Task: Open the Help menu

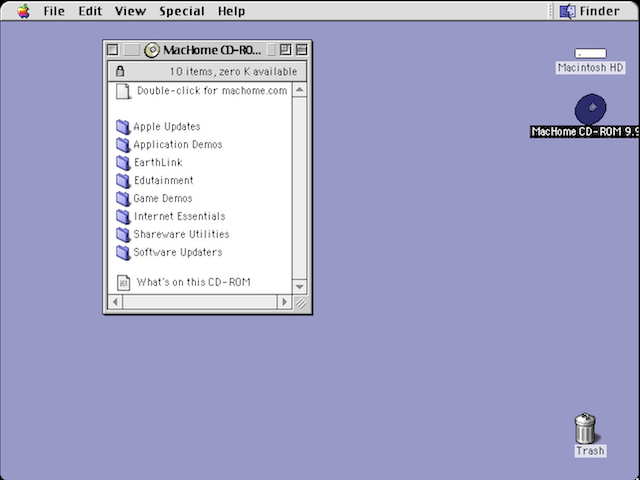Action: [231, 11]
